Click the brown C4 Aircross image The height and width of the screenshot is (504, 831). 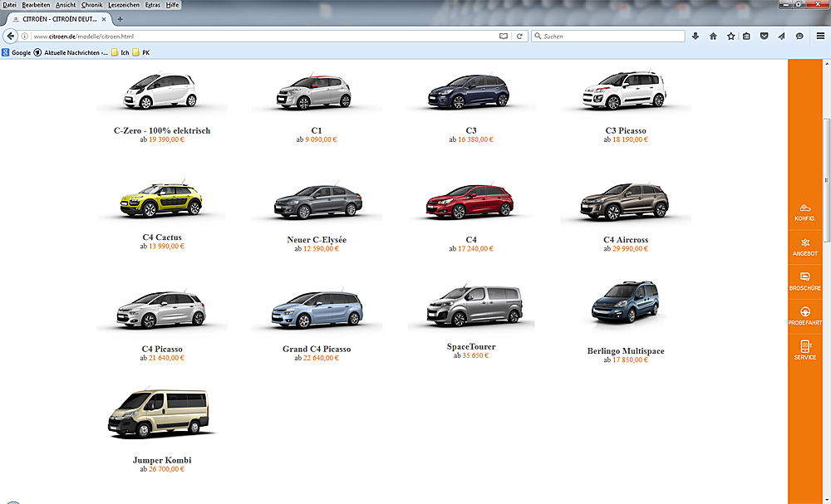(x=626, y=202)
